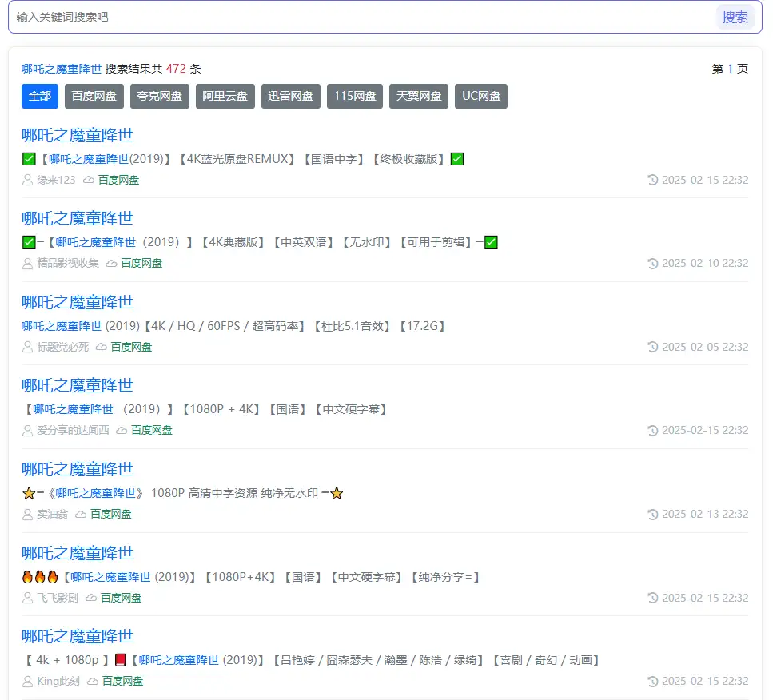The height and width of the screenshot is (700, 773).
Task: Open the first 哪吒之魔童降世 result title
Action: pyautogui.click(x=77, y=135)
